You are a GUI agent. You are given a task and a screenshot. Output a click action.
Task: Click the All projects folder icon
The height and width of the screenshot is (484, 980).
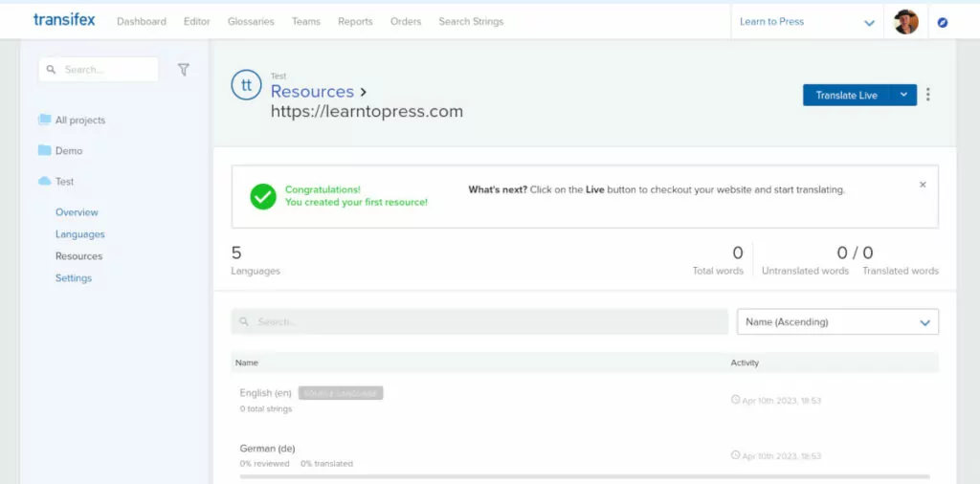point(44,120)
